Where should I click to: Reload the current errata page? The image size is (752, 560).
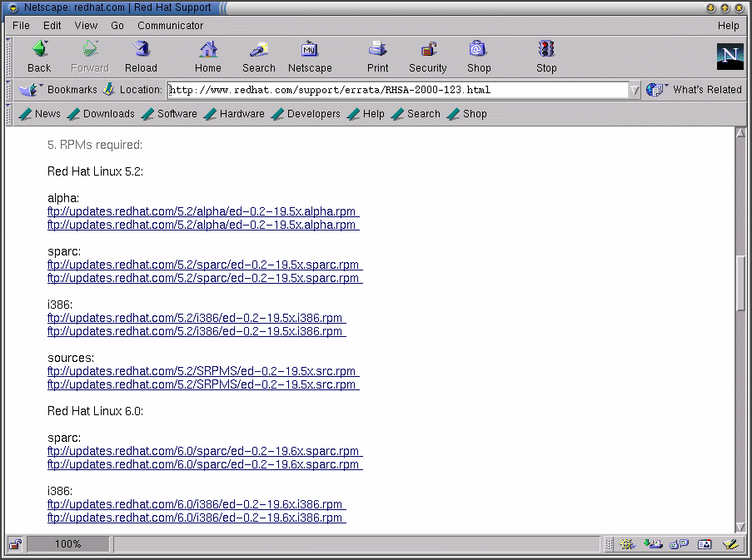141,57
